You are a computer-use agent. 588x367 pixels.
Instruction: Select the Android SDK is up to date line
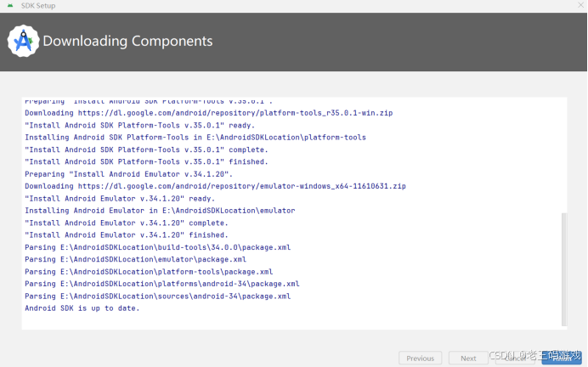click(82, 308)
